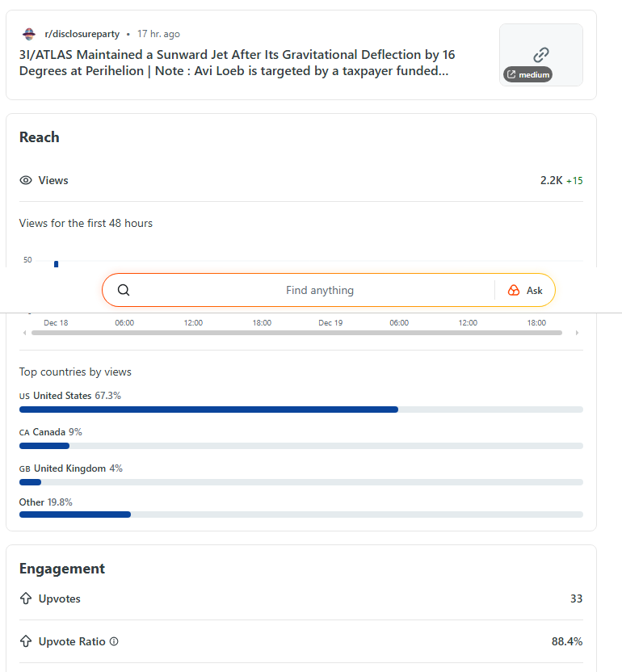Click the r/disclosureparty community avatar icon

[29, 34]
